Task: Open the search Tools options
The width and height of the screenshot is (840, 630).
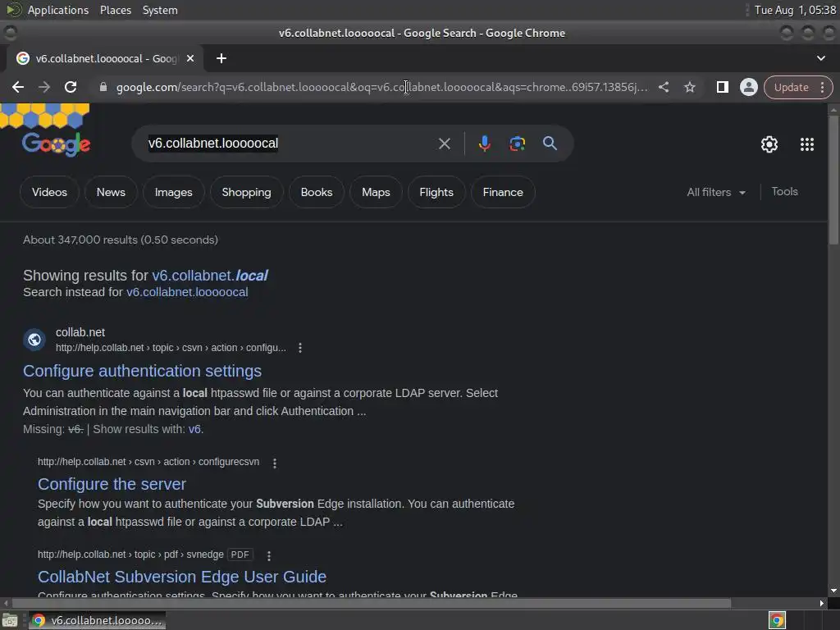Action: click(x=784, y=191)
